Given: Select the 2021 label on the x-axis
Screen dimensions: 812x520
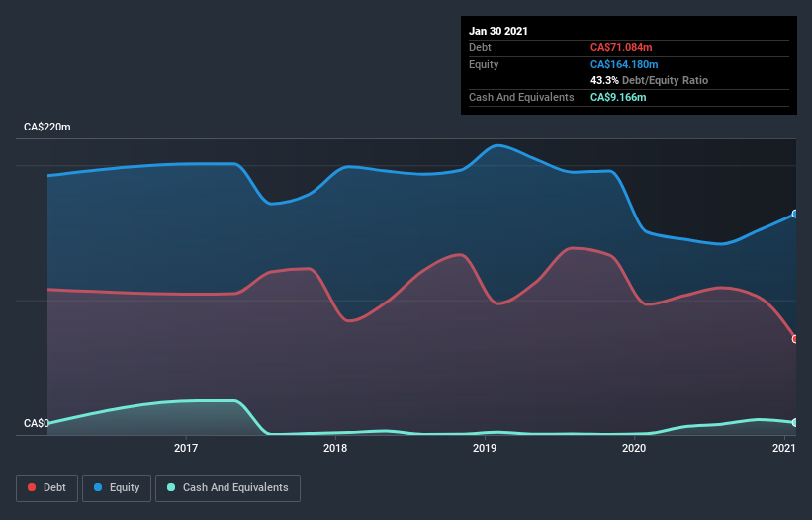Looking at the screenshot, I should (x=783, y=448).
